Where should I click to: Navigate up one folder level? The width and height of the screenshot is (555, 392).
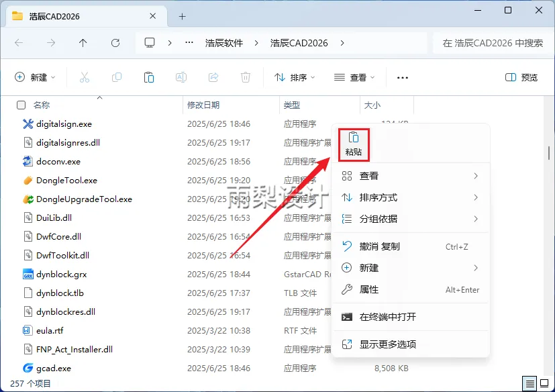[x=83, y=43]
